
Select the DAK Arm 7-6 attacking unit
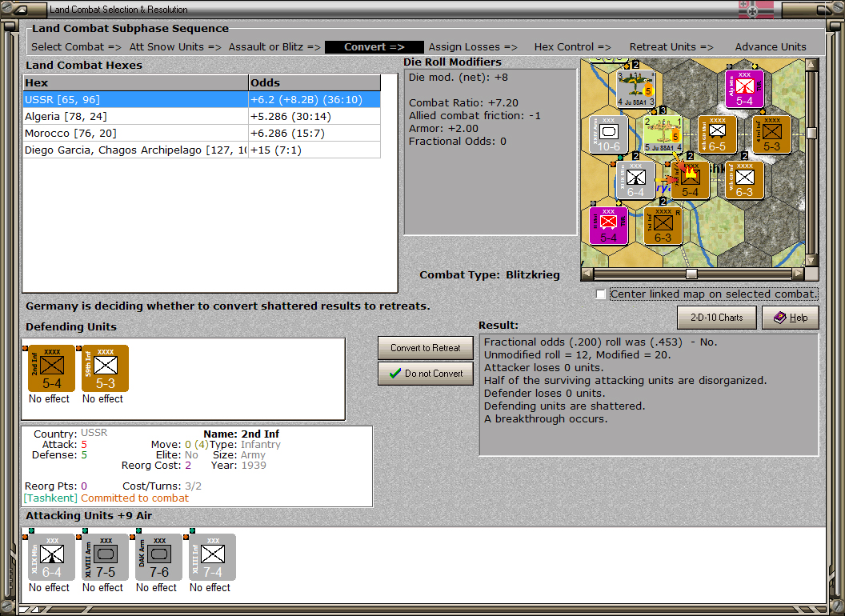click(x=158, y=557)
